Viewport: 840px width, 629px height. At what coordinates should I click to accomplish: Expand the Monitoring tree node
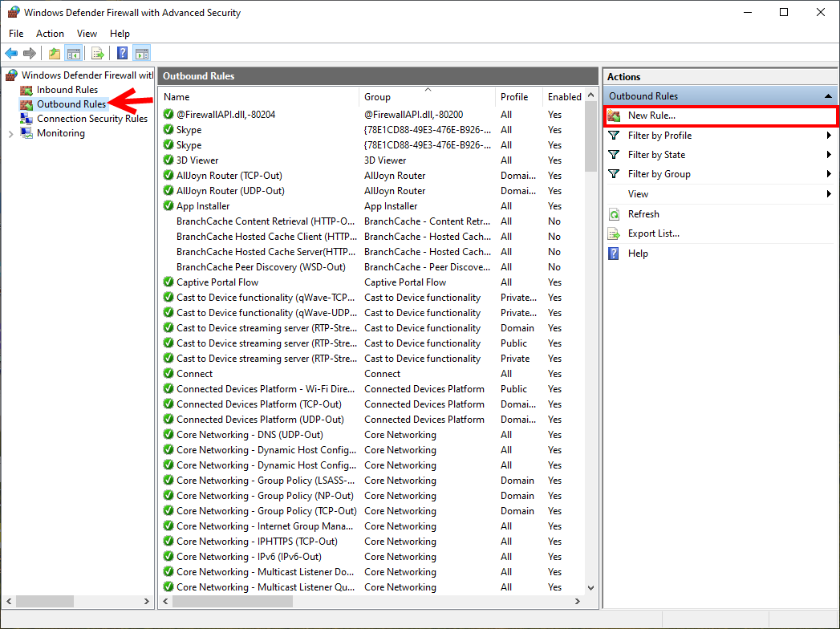(10, 134)
